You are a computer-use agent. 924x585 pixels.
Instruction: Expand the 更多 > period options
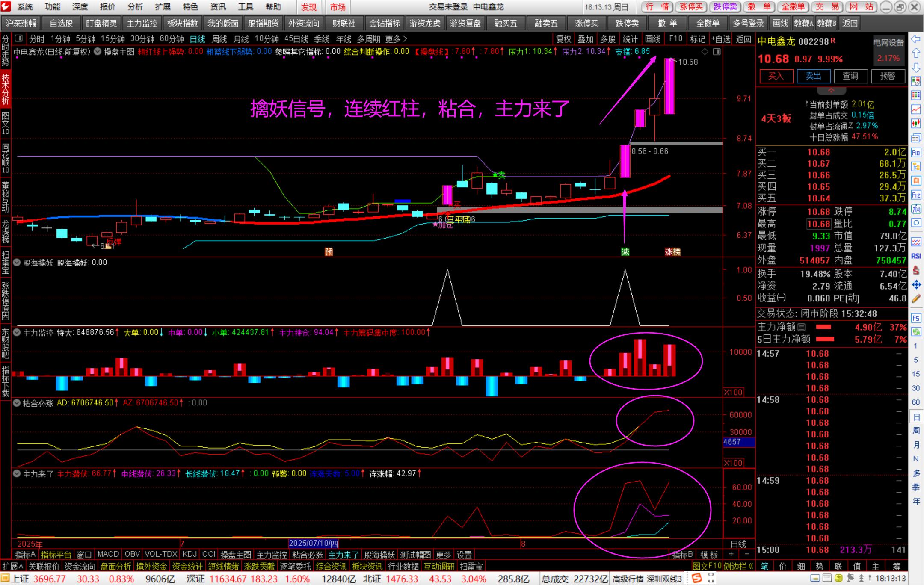tap(396, 39)
